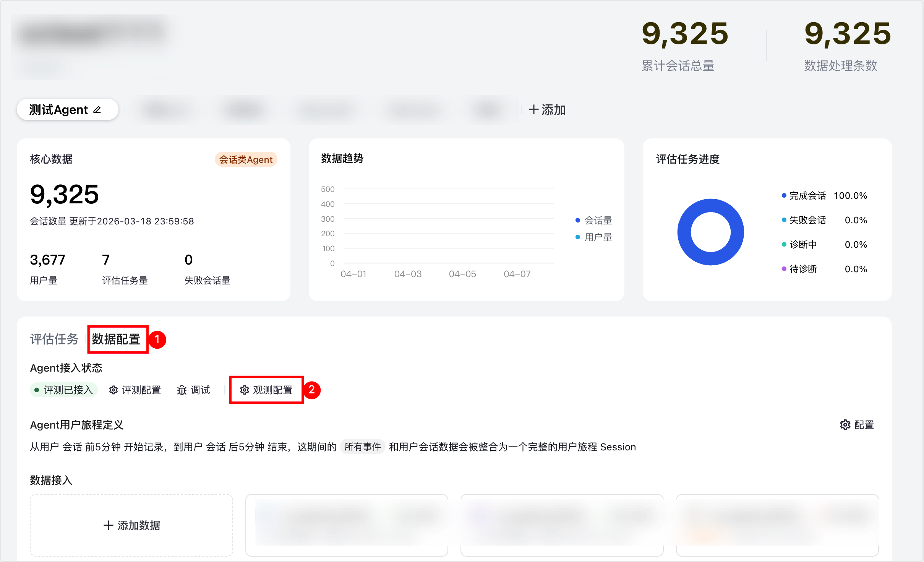Click the plus icon next to 添加
Viewport: 924px width, 562px height.
(x=533, y=110)
